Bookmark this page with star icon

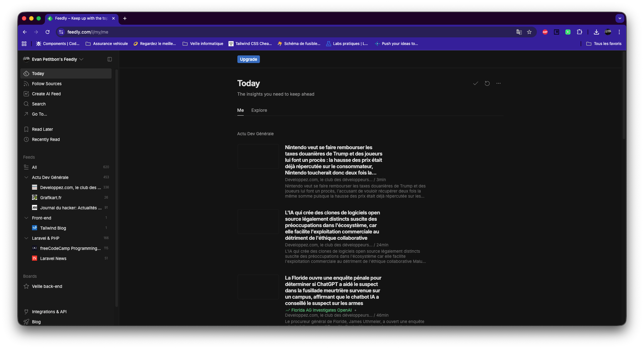pos(529,32)
